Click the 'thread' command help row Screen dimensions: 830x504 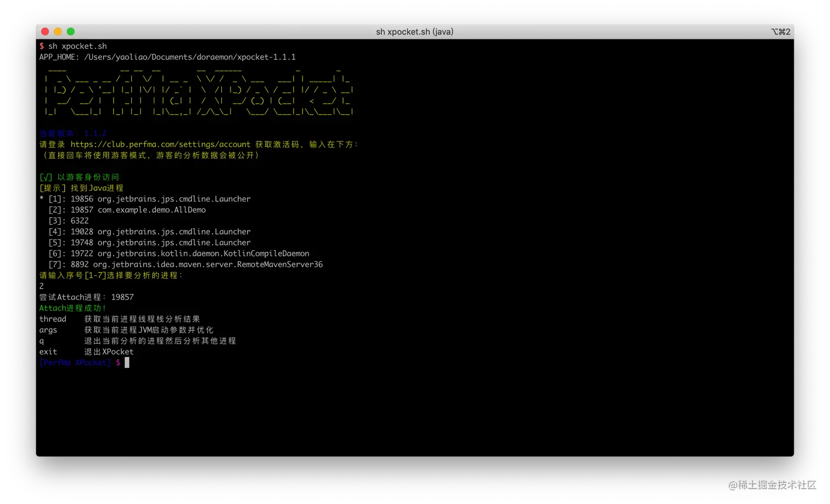click(x=120, y=319)
